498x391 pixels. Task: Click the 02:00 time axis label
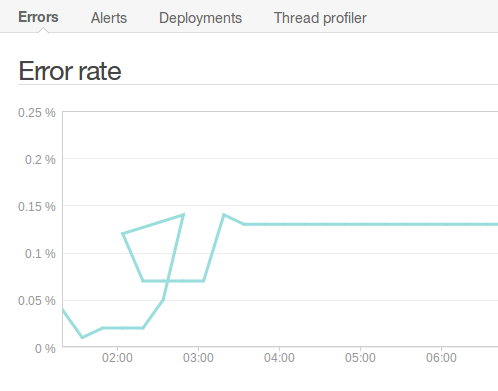point(117,358)
